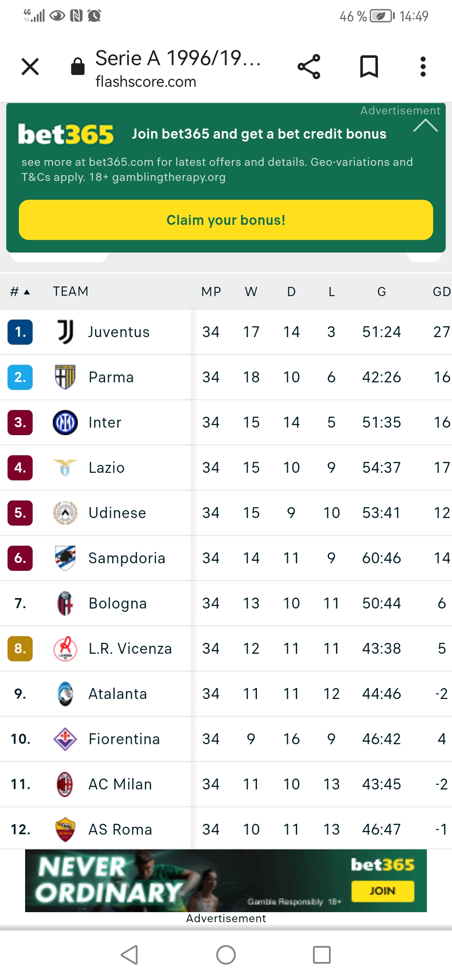Tap the share icon in browser bar
452x980 pixels.
coord(309,67)
